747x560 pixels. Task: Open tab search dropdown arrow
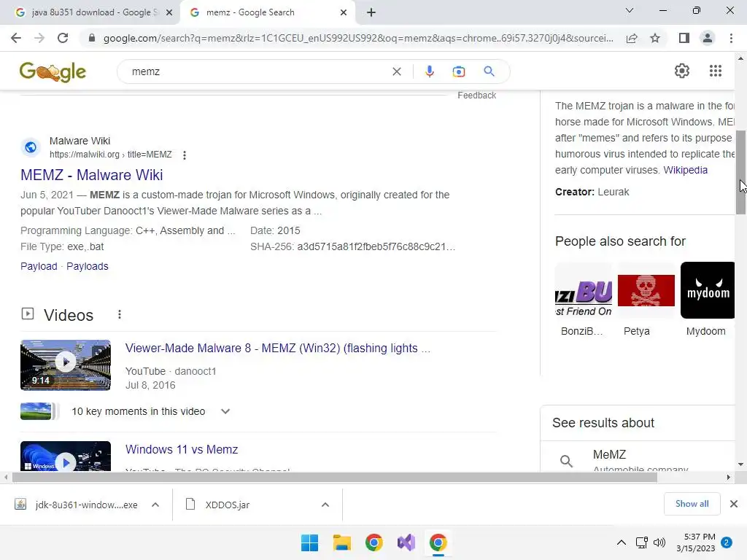[630, 10]
